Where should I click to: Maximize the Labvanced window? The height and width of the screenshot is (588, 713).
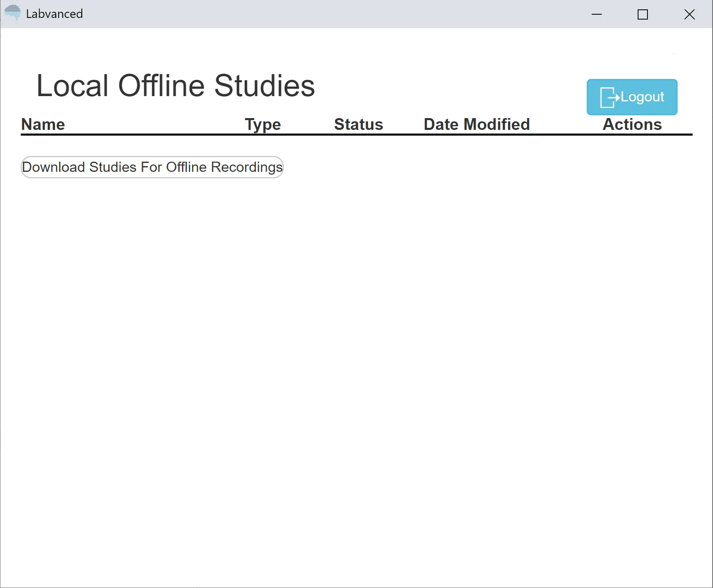pos(643,14)
